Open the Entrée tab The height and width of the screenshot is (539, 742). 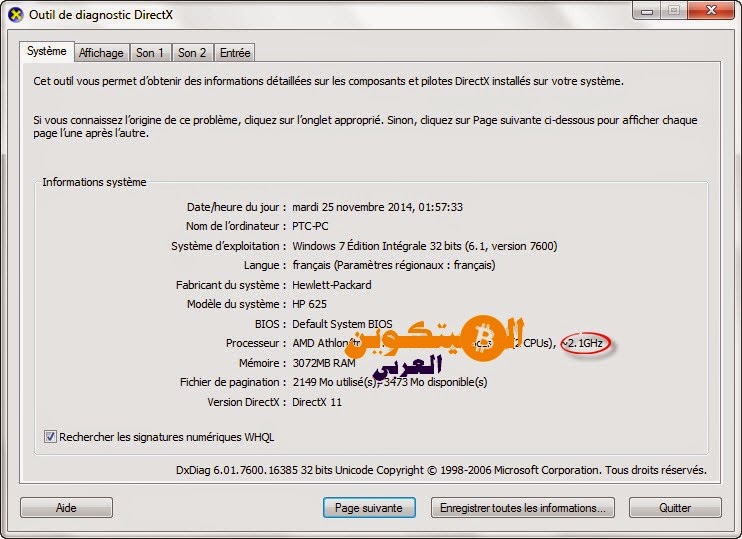pos(235,53)
